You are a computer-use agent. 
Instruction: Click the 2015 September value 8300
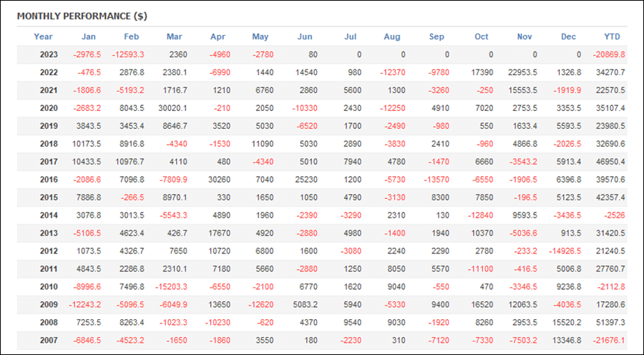[x=440, y=198]
